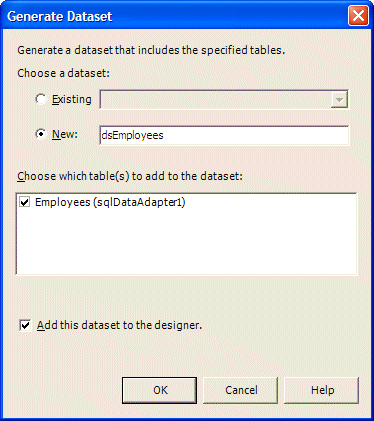Image resolution: width=374 pixels, height=421 pixels.
Task: Select the New dataset radio button
Action: [41, 134]
